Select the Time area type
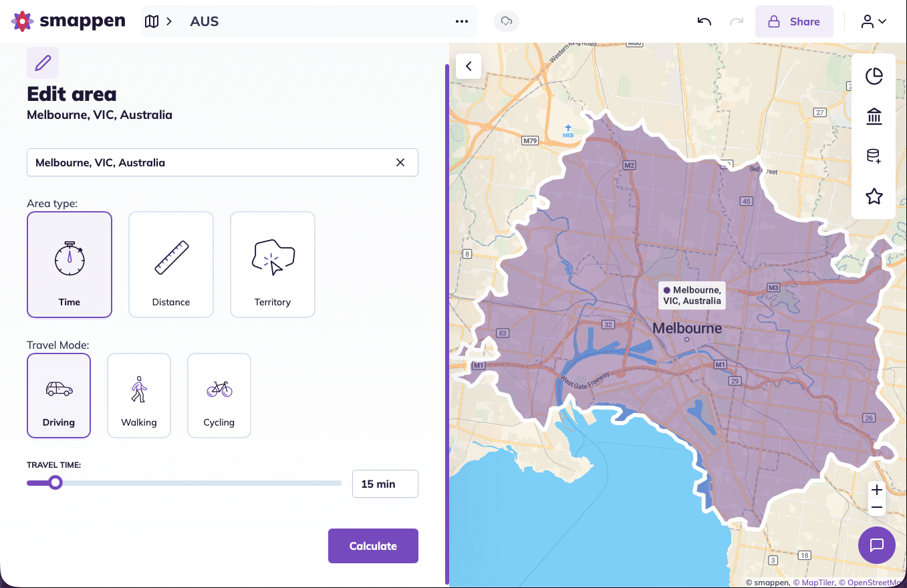 70,265
